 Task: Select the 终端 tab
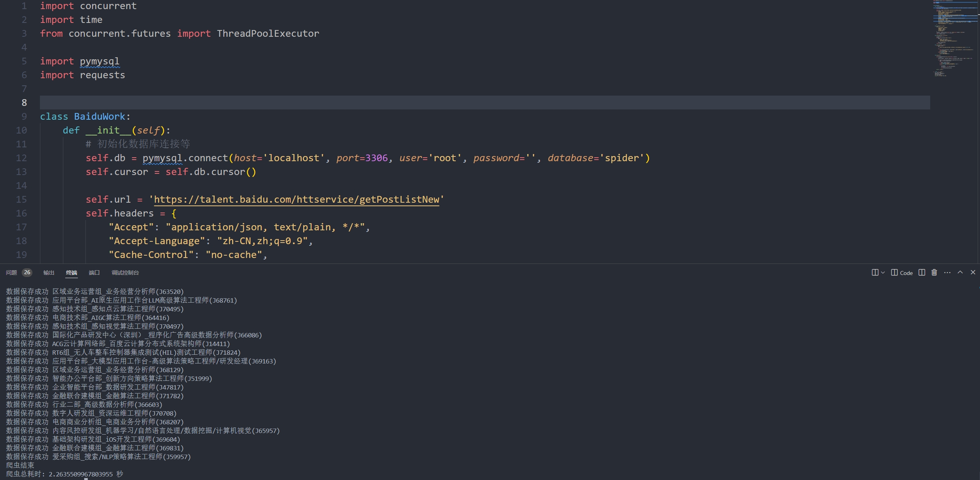click(x=72, y=273)
